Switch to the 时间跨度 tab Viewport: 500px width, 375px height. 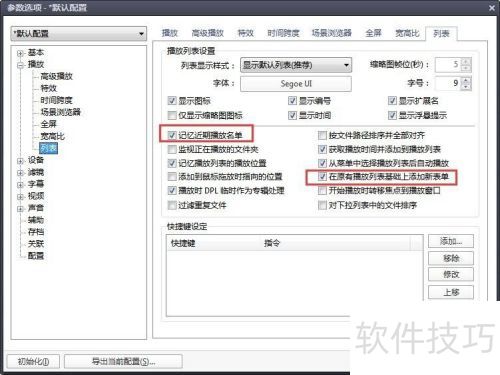click(x=283, y=33)
